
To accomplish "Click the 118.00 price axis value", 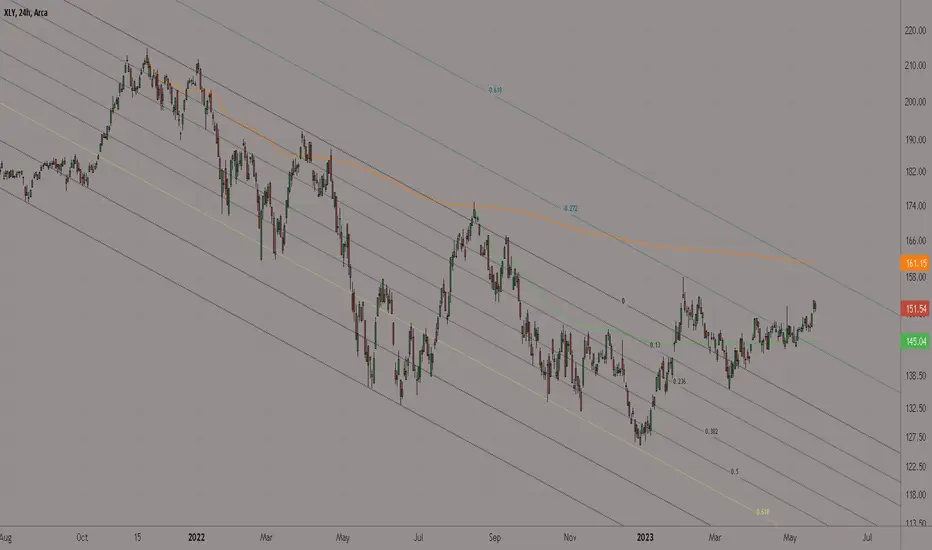I will coord(915,495).
